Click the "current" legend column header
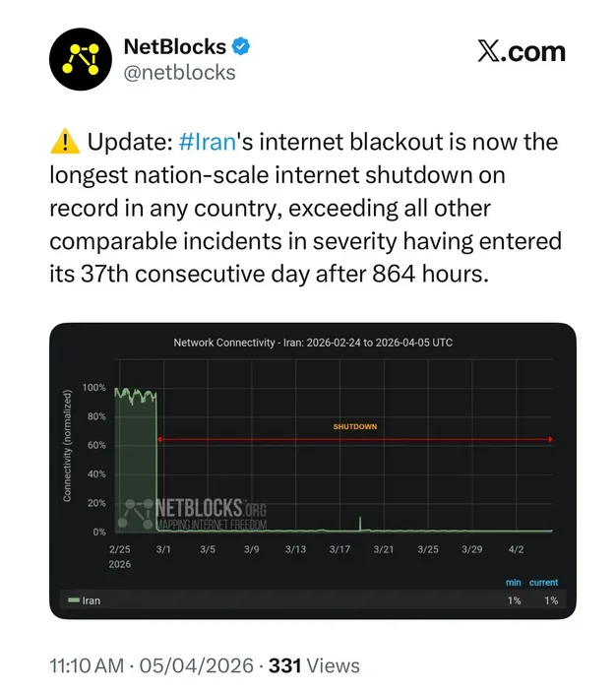Viewport: 616px width, 691px height. [543, 583]
